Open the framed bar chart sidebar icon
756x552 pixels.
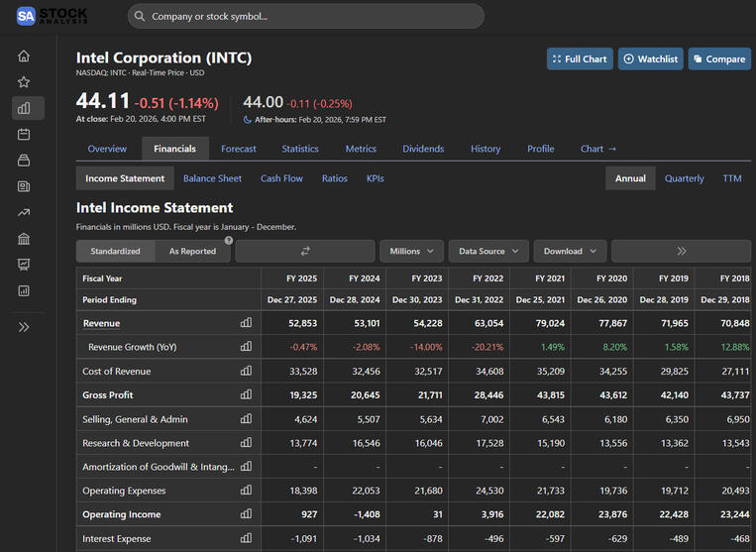pos(24,290)
